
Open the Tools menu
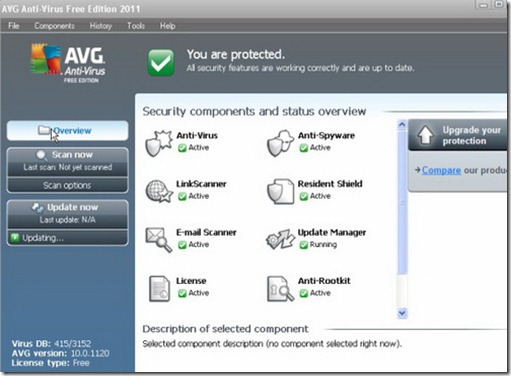136,26
